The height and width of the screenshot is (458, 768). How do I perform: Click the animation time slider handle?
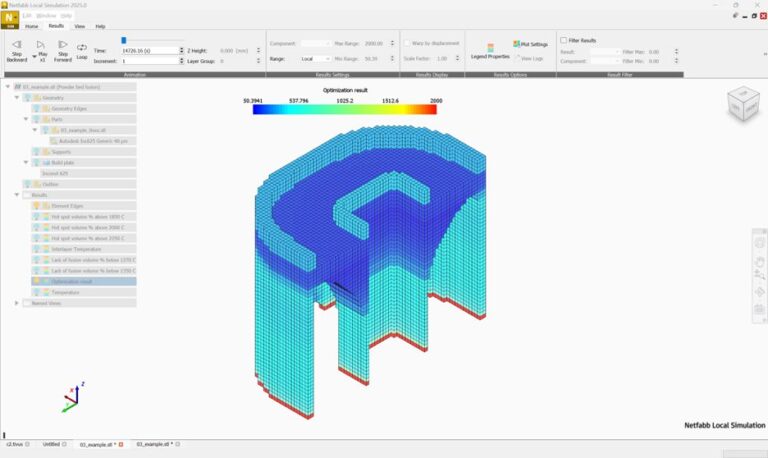pos(123,40)
